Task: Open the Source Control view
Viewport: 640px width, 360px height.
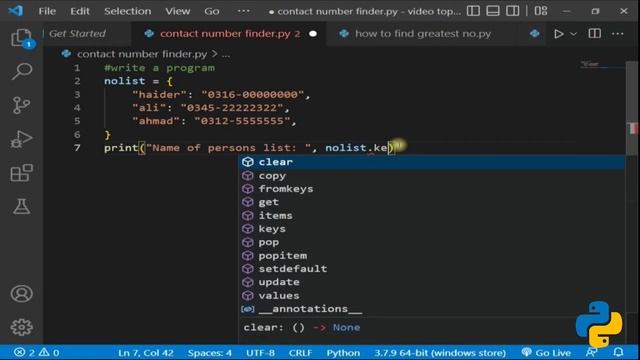Action: pyautogui.click(x=21, y=105)
